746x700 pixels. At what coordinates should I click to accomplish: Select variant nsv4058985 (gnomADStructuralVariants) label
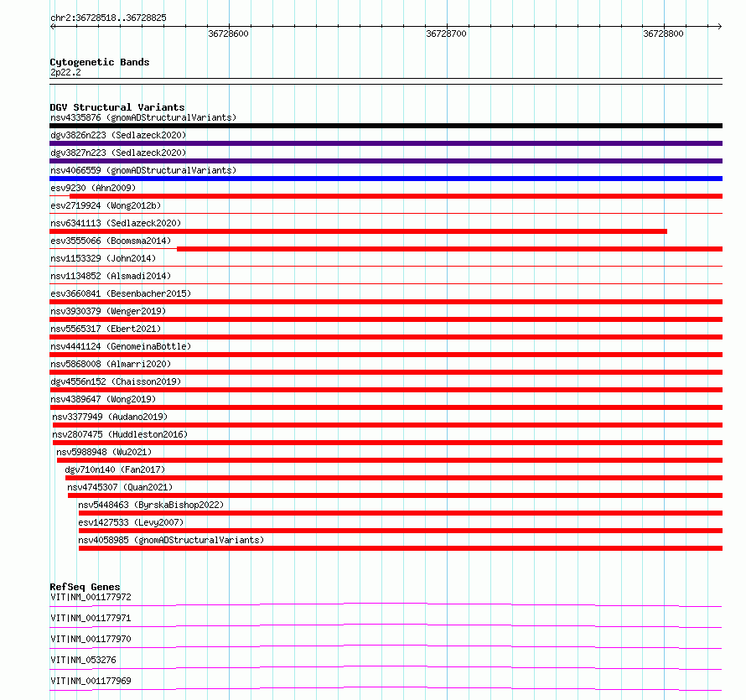pyautogui.click(x=171, y=540)
